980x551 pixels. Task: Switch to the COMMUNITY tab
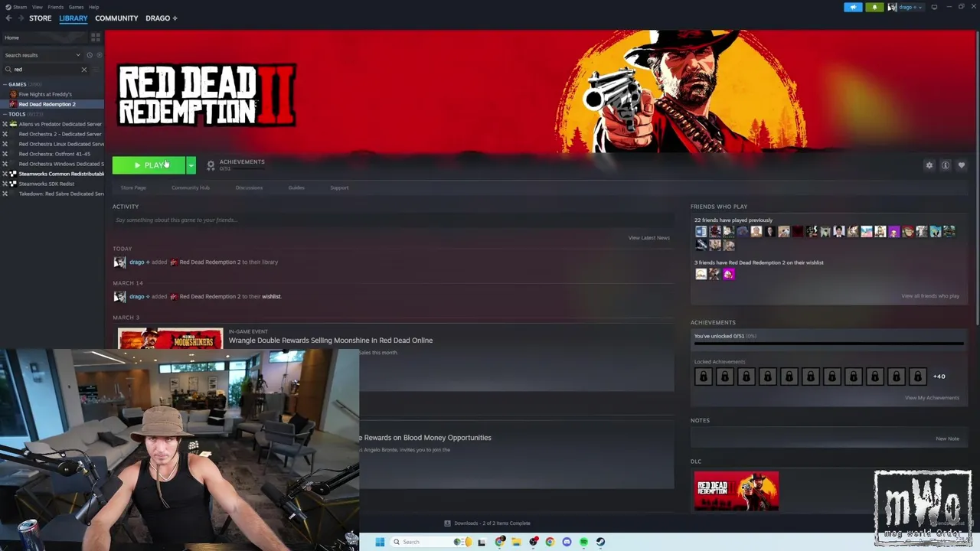[x=116, y=18]
